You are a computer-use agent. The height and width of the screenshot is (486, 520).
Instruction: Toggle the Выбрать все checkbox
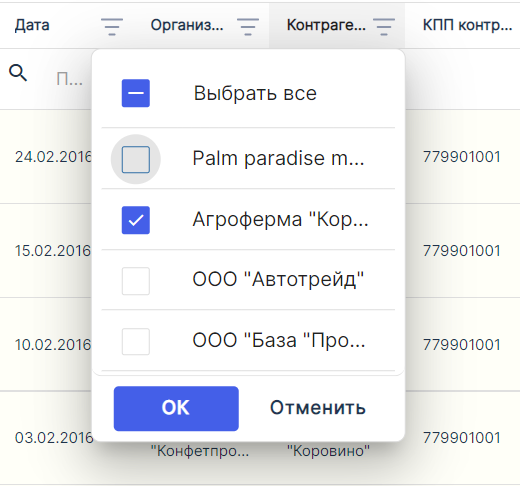click(136, 93)
